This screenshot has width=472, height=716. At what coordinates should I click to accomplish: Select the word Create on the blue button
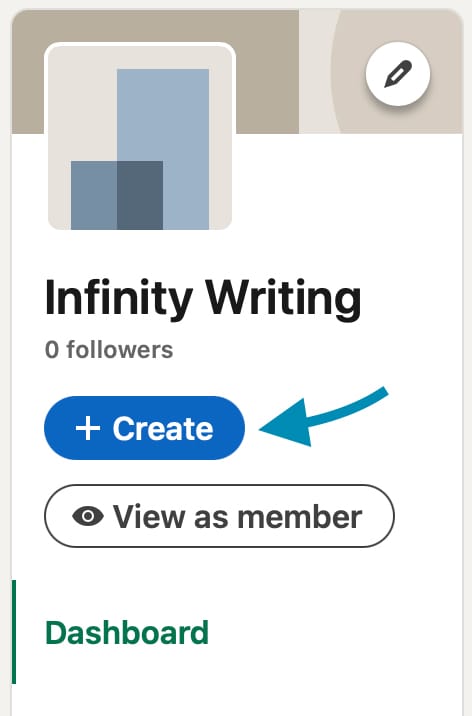click(x=163, y=429)
